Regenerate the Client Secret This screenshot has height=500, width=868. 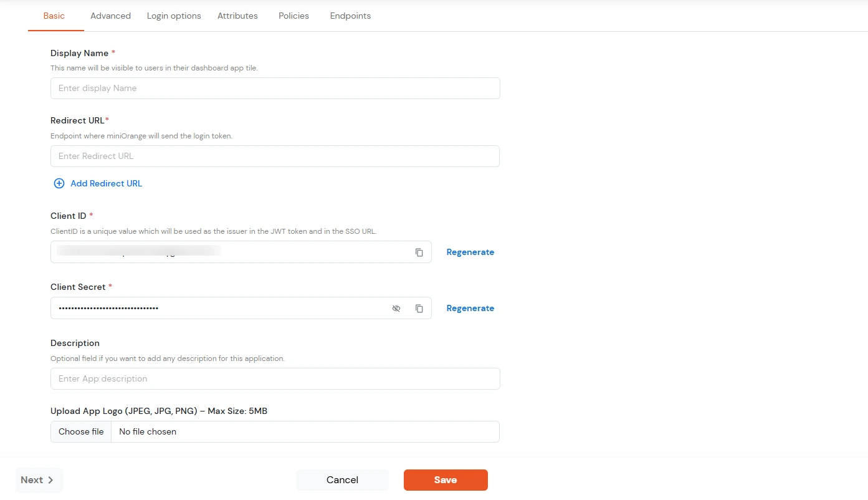(470, 308)
